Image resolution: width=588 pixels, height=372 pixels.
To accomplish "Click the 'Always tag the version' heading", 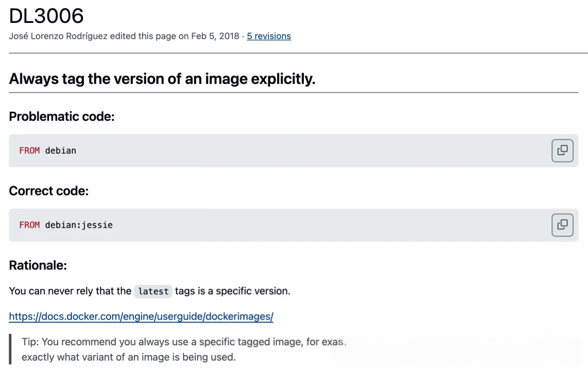I will (x=162, y=79).
